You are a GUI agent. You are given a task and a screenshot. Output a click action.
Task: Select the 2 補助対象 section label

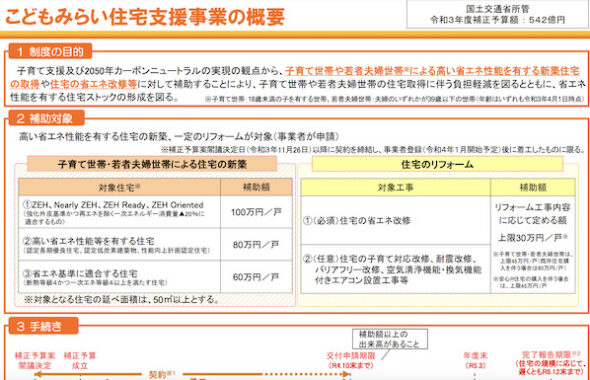(46, 119)
